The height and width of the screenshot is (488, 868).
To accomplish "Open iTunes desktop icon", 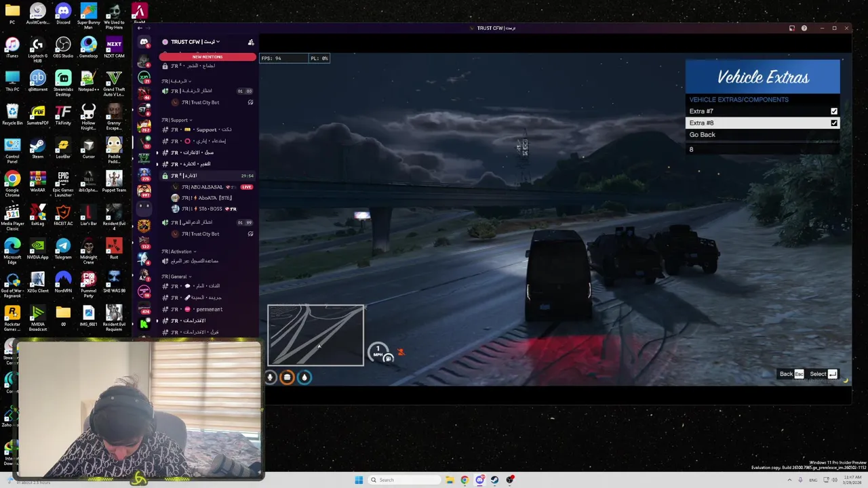I will pos(12,47).
